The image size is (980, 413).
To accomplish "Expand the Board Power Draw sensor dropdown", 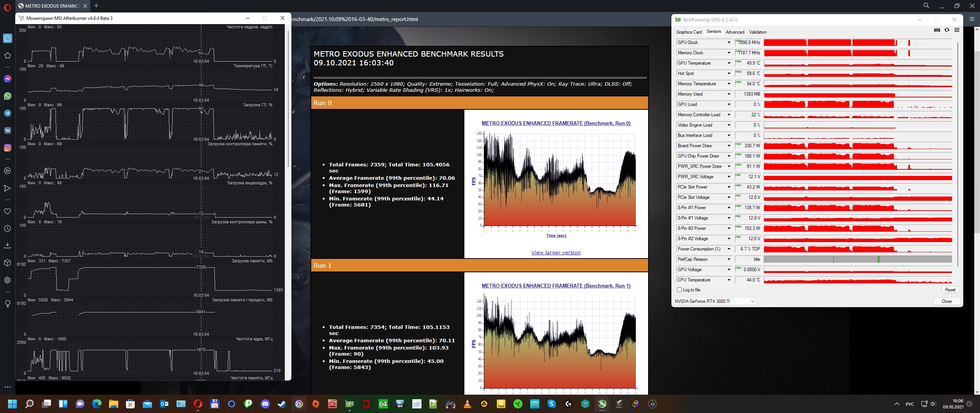I will point(729,146).
